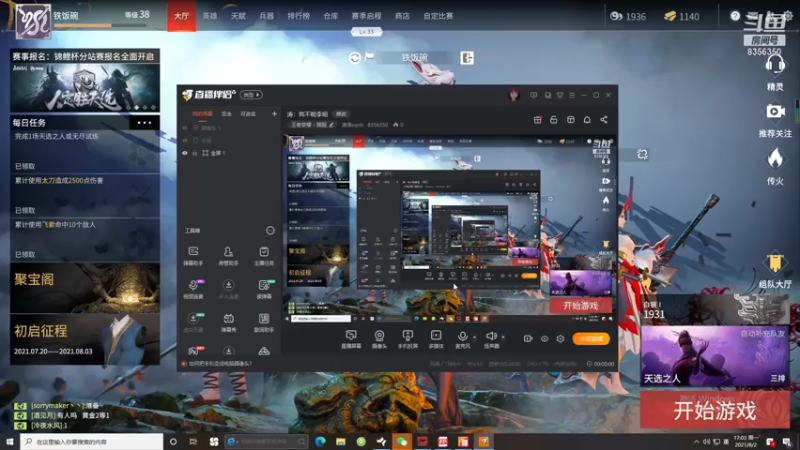The image size is (800, 450).
Task: Open the 兵器 weapons tab
Action: tap(266, 16)
